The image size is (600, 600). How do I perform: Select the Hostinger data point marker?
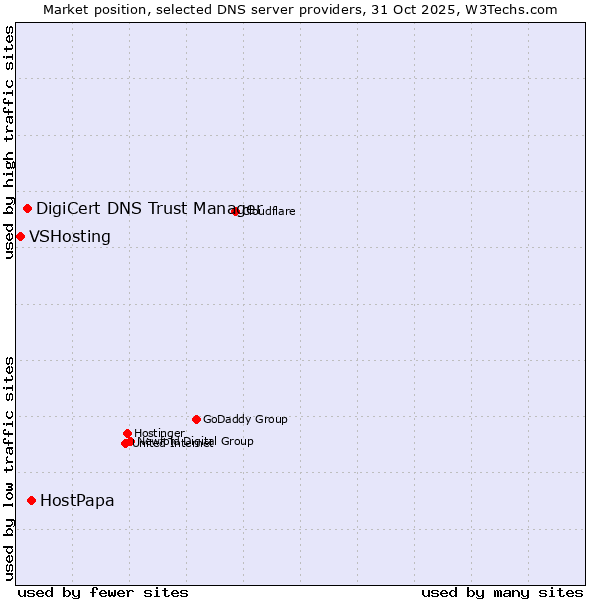[127, 433]
